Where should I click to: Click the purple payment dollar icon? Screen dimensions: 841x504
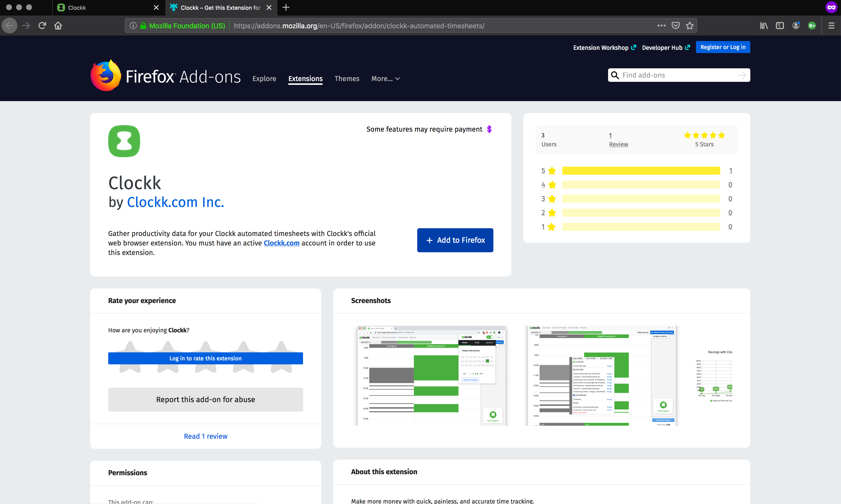[489, 129]
